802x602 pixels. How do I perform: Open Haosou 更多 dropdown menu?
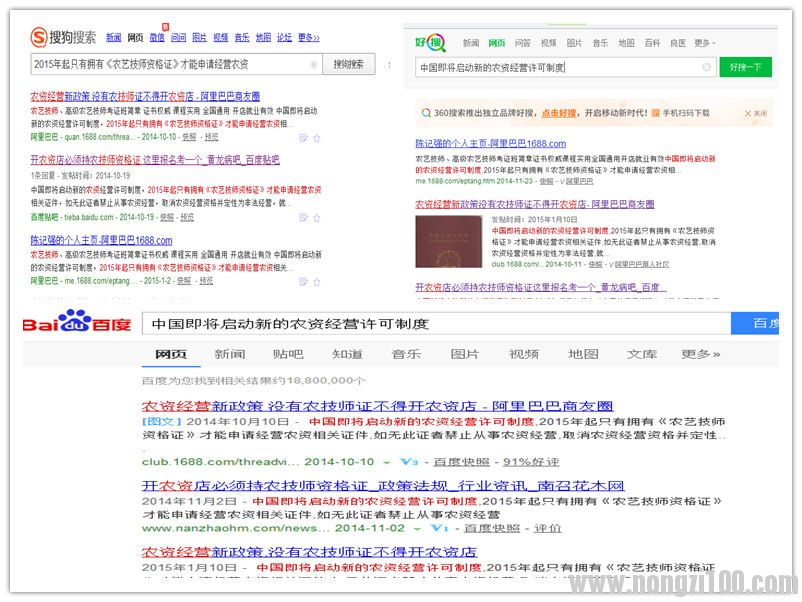[x=705, y=43]
